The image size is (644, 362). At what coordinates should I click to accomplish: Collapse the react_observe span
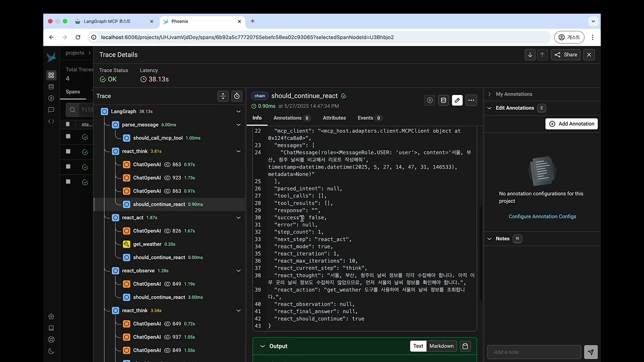click(x=238, y=271)
